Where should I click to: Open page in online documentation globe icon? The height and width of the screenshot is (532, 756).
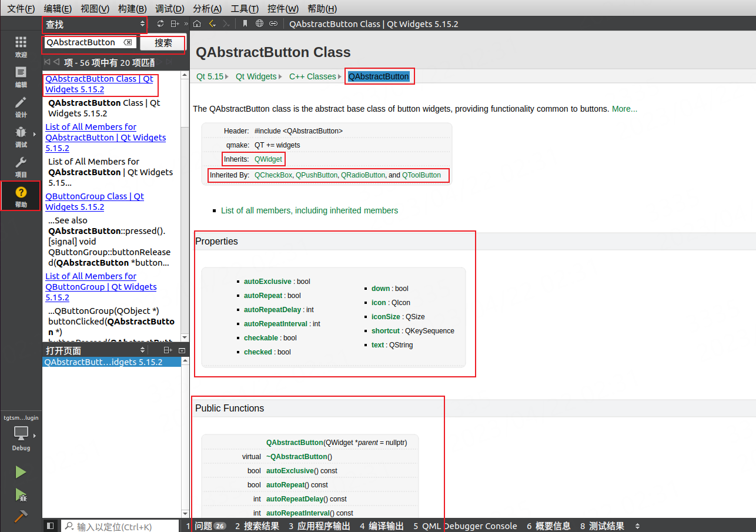click(259, 24)
